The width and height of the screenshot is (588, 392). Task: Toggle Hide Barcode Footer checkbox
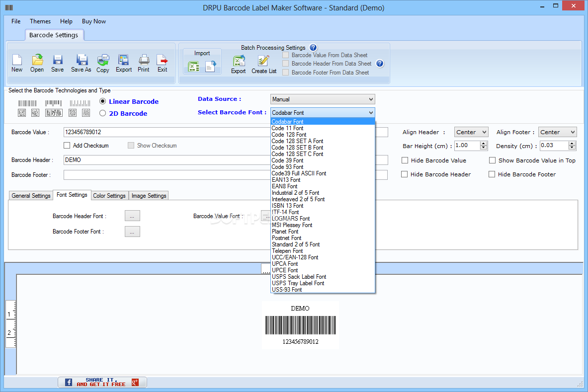point(492,174)
